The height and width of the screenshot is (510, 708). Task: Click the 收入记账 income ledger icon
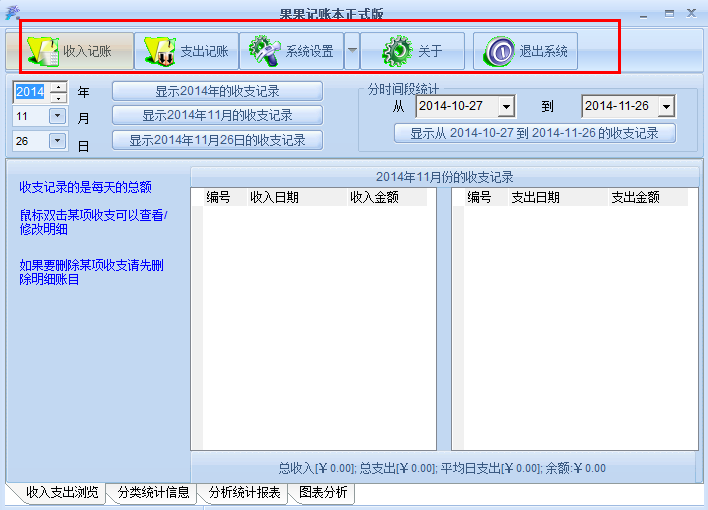coord(42,51)
